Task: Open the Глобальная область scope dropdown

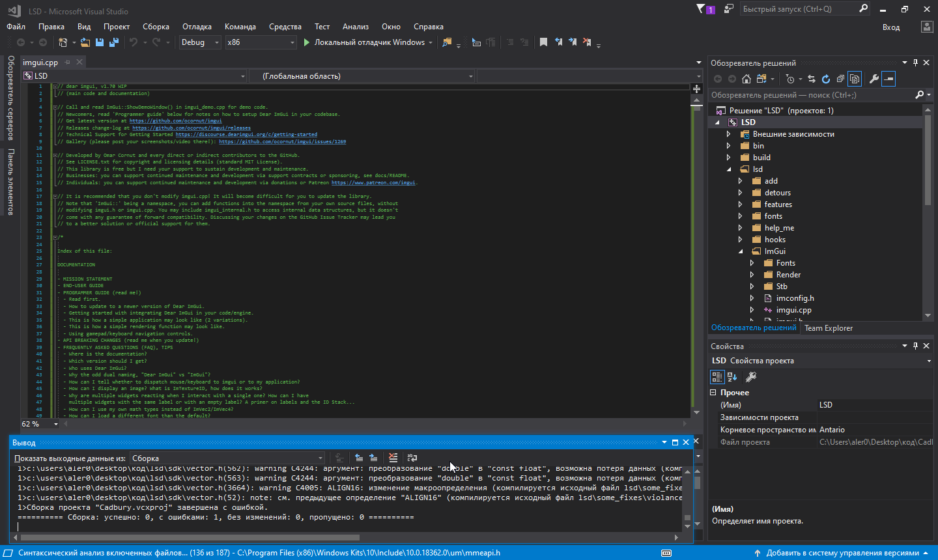Action: point(362,76)
